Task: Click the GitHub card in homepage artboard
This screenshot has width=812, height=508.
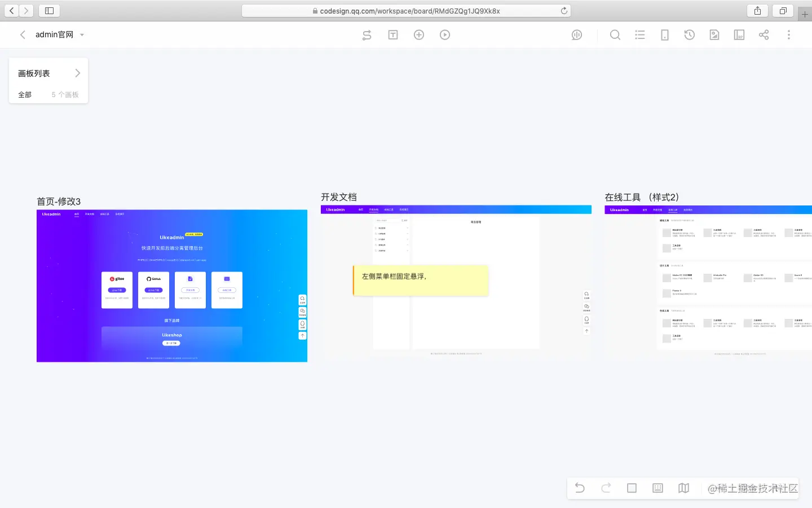Action: click(153, 290)
